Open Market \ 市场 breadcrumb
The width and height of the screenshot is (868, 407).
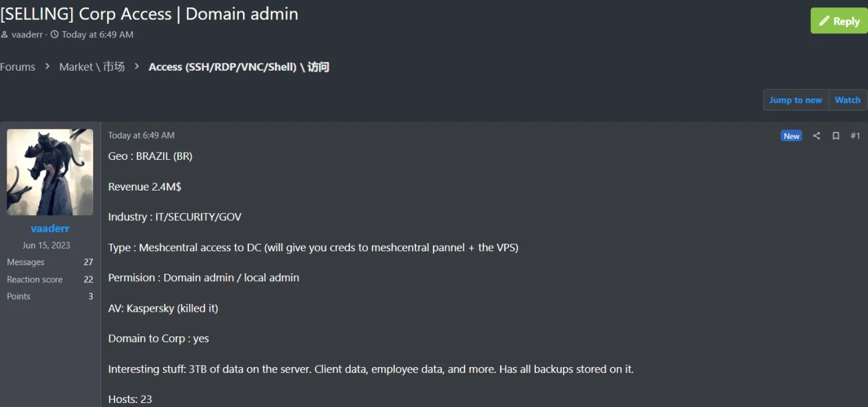coord(92,67)
